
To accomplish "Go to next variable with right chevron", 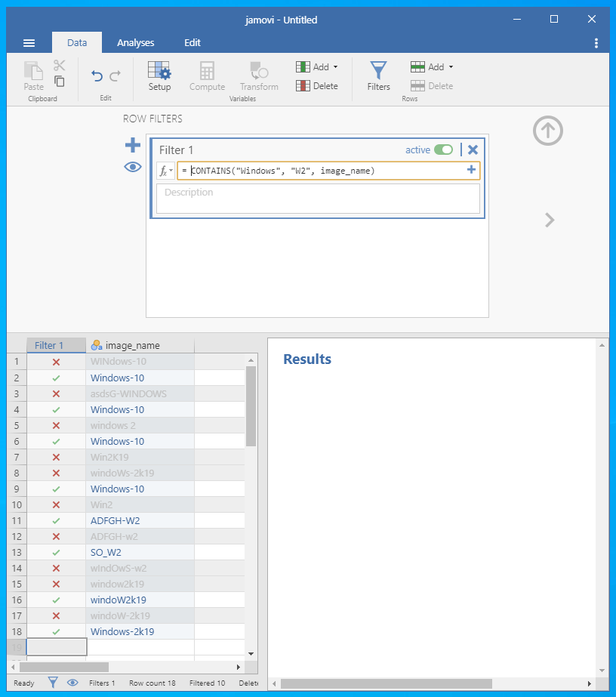I will click(x=550, y=220).
